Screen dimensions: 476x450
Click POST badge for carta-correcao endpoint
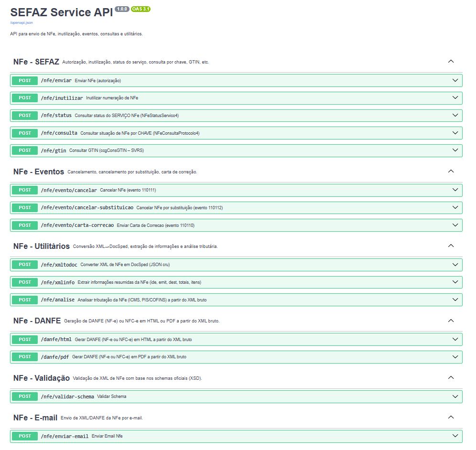point(25,225)
